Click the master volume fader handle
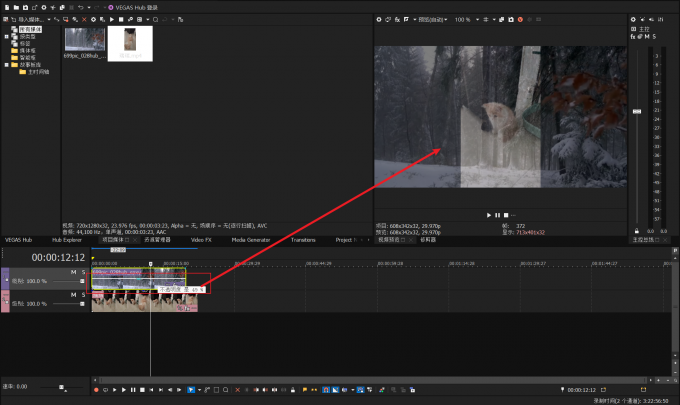Screen dimensions: 680x405 (x=636, y=112)
